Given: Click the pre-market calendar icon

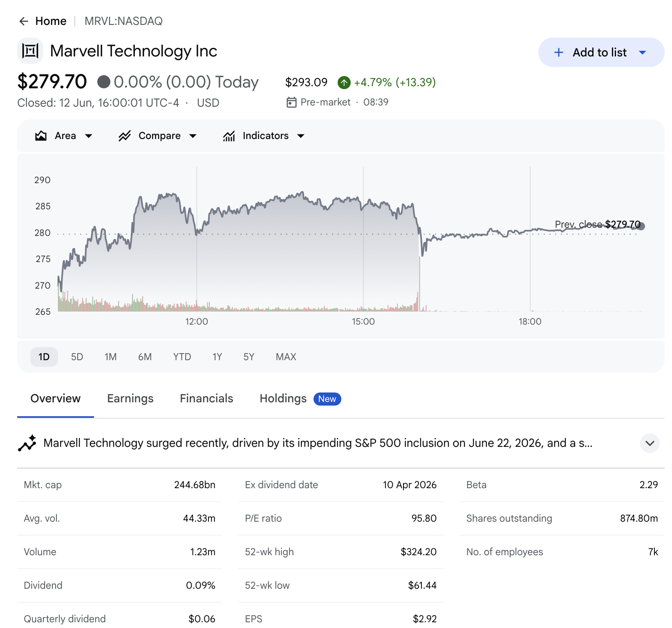Looking at the screenshot, I should (x=291, y=102).
